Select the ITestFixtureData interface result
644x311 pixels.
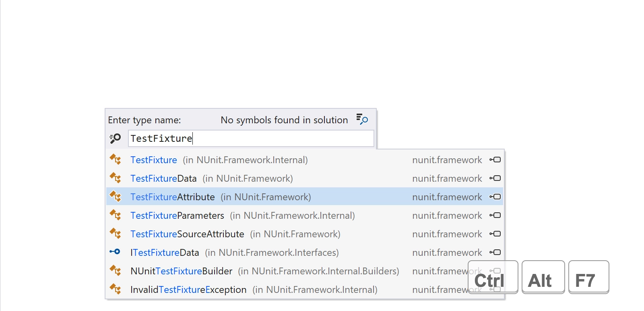pos(305,253)
